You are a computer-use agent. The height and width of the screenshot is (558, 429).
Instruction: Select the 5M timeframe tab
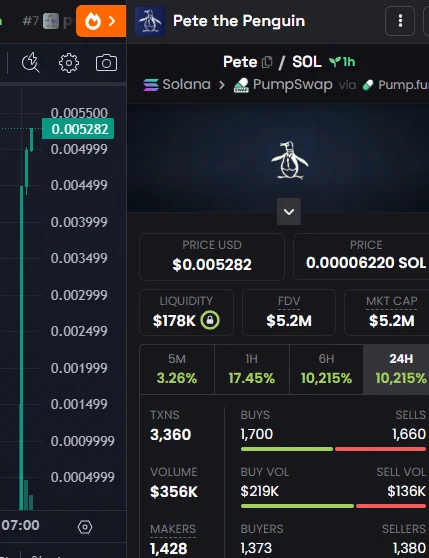[x=177, y=369]
